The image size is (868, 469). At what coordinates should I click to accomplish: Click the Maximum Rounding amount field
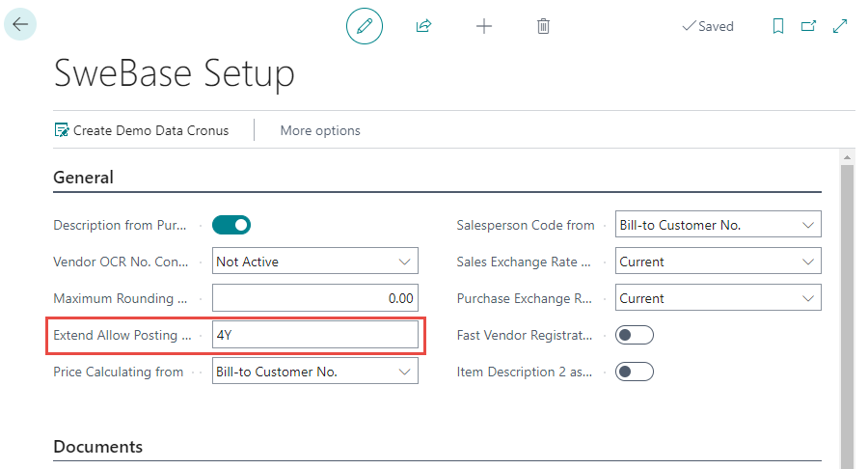pos(315,298)
